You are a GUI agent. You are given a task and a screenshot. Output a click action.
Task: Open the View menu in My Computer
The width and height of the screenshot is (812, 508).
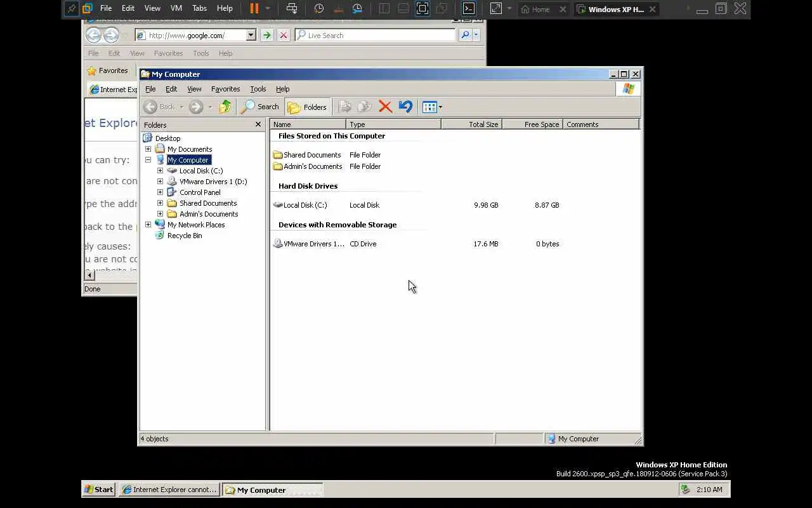[194, 89]
